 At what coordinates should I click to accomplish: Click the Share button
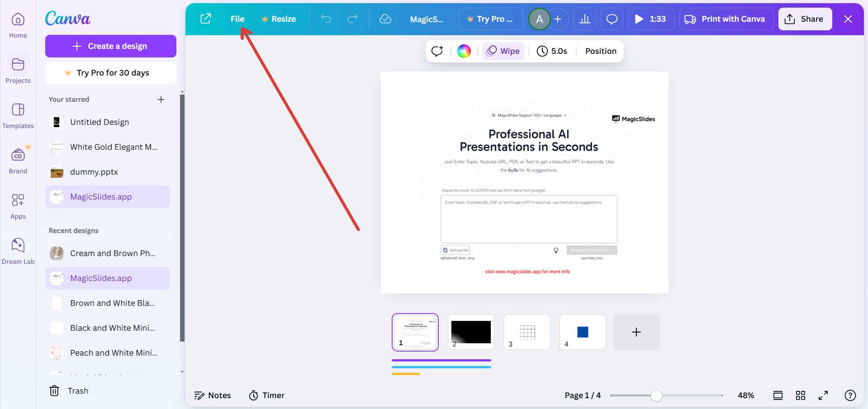[x=805, y=19]
